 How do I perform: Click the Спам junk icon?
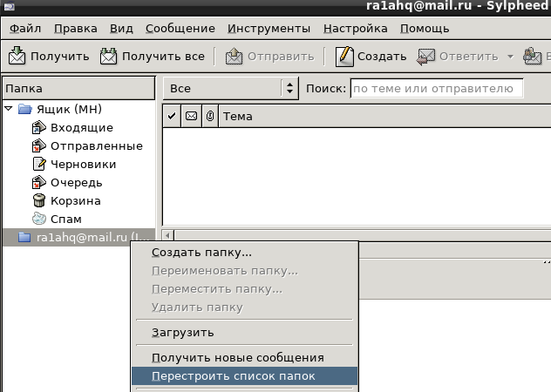(x=39, y=219)
